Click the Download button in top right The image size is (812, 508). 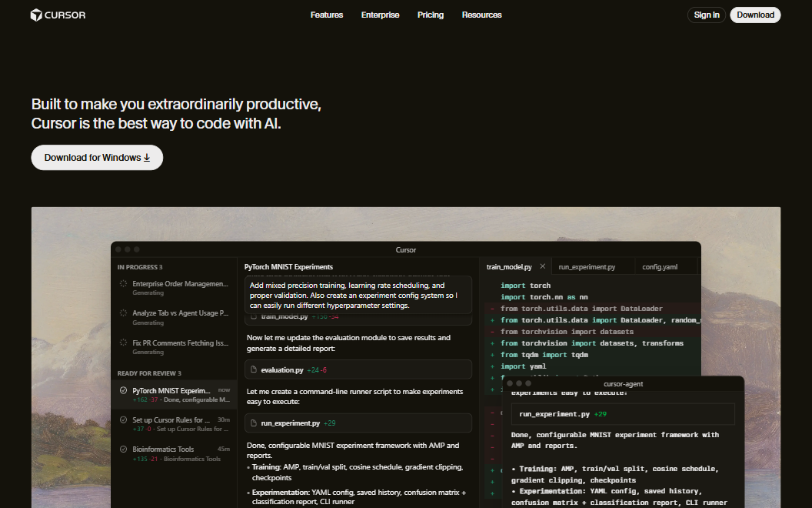click(x=755, y=15)
